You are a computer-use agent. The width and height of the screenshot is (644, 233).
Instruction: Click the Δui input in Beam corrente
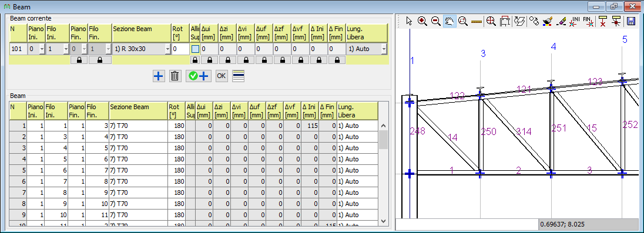coord(209,49)
